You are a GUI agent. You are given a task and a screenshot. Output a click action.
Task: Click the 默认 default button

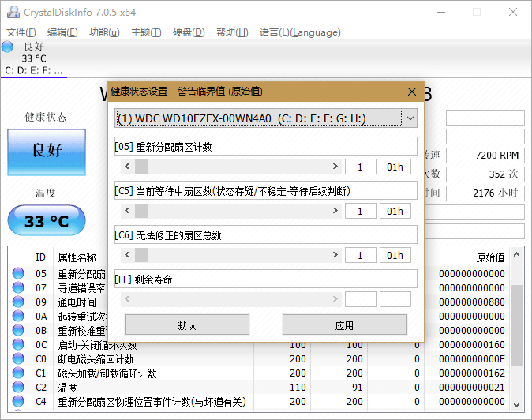point(186,324)
